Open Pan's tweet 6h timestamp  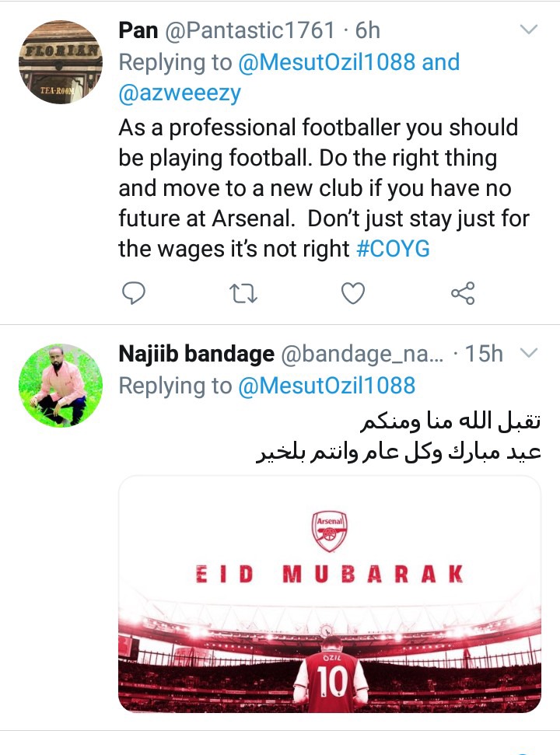pos(368,30)
